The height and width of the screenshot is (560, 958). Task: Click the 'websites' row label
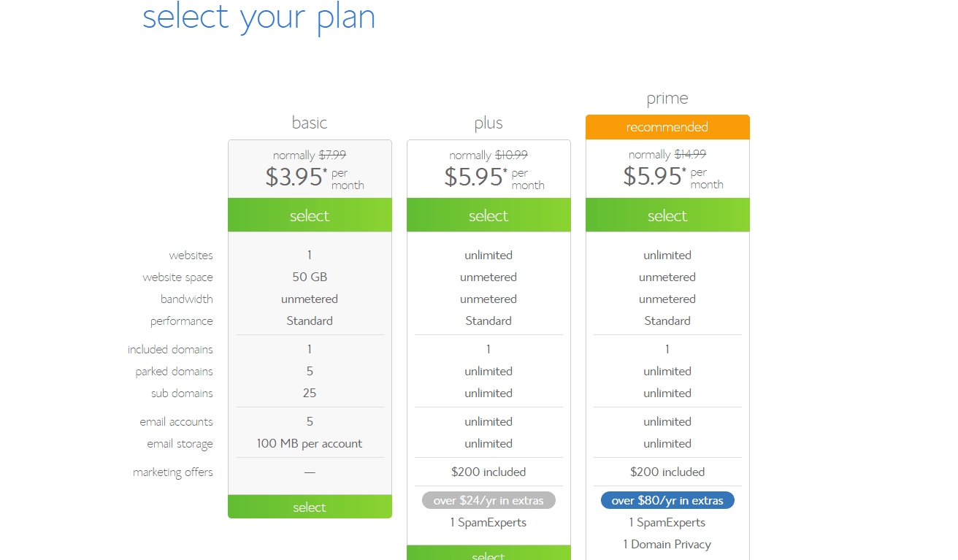tap(191, 255)
